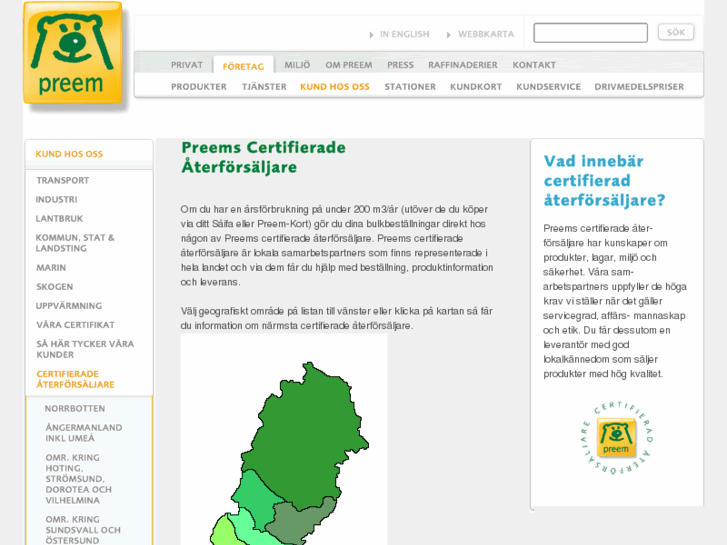This screenshot has height=545, width=727.
Task: Go to Om Preem section
Action: [349, 65]
